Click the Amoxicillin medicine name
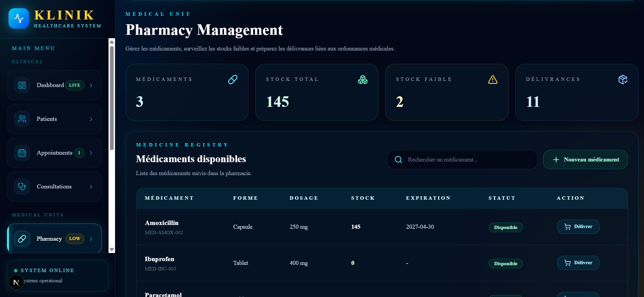644x297 pixels. [x=162, y=223]
